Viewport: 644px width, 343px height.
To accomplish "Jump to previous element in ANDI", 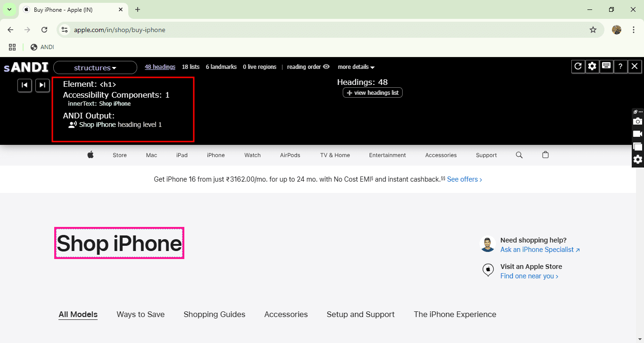I will [x=25, y=85].
